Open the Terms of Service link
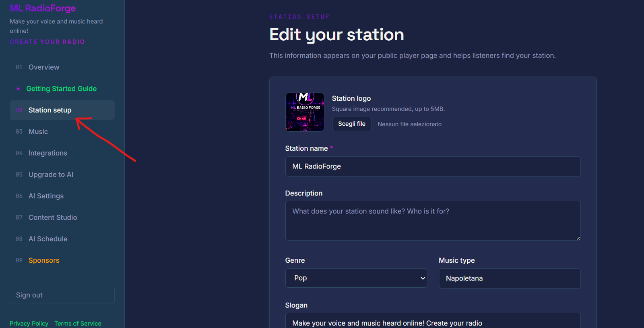This screenshot has height=328, width=644. 78,324
